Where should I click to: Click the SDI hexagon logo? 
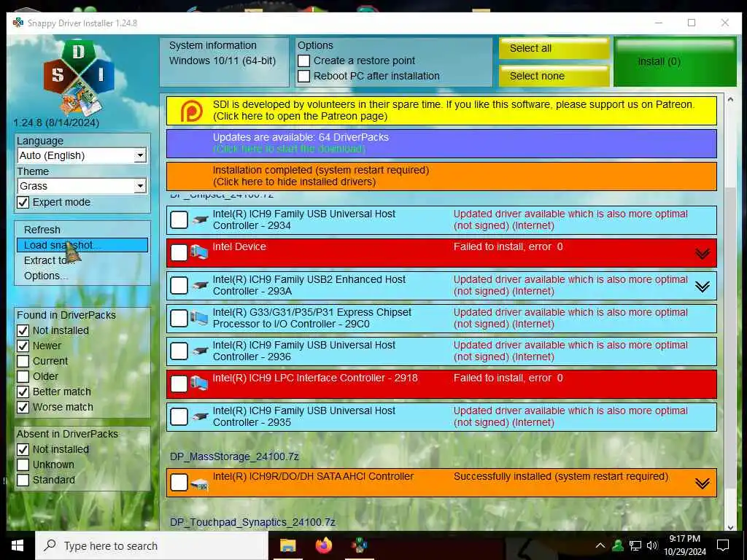(79, 77)
